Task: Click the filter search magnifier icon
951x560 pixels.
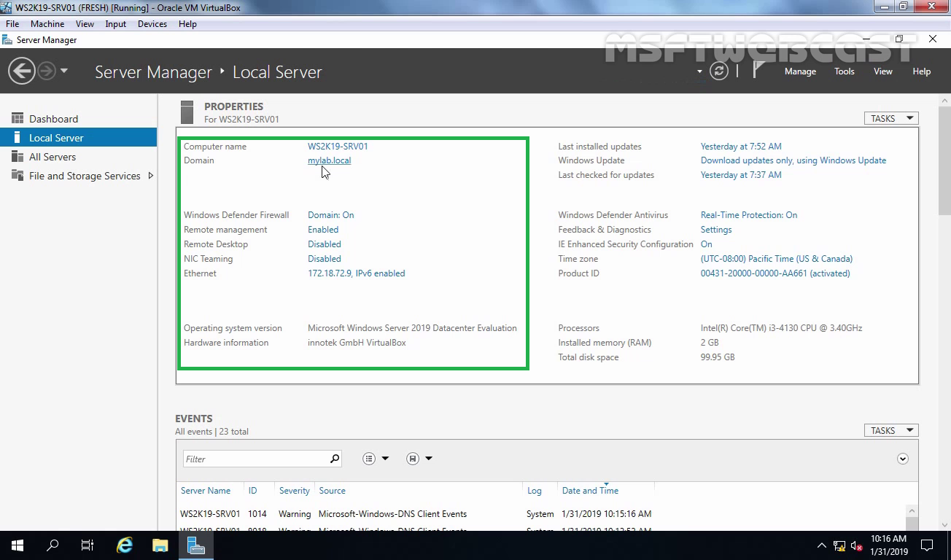Action: pos(335,459)
